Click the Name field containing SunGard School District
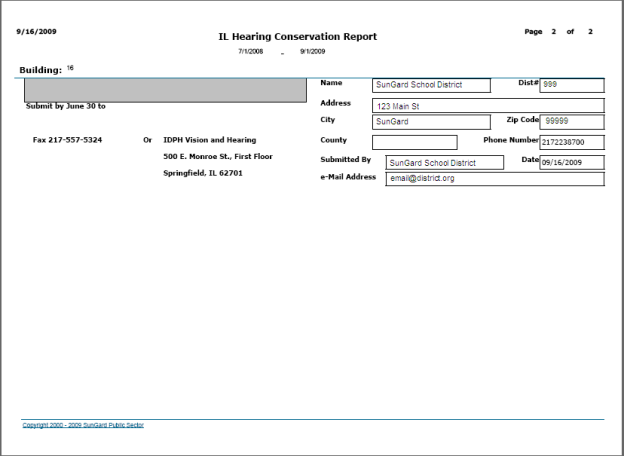This screenshot has width=624, height=456. pyautogui.click(x=430, y=86)
